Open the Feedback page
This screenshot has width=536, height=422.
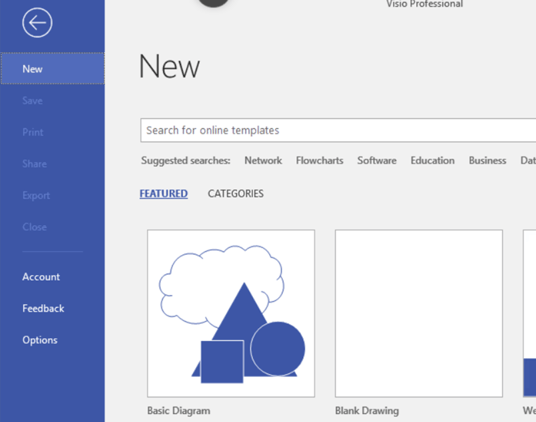[43, 308]
